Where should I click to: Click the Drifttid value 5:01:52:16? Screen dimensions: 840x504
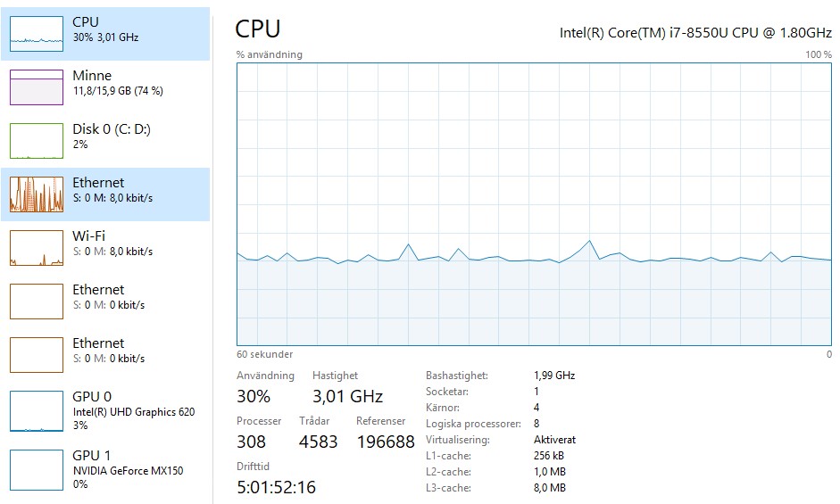point(276,487)
